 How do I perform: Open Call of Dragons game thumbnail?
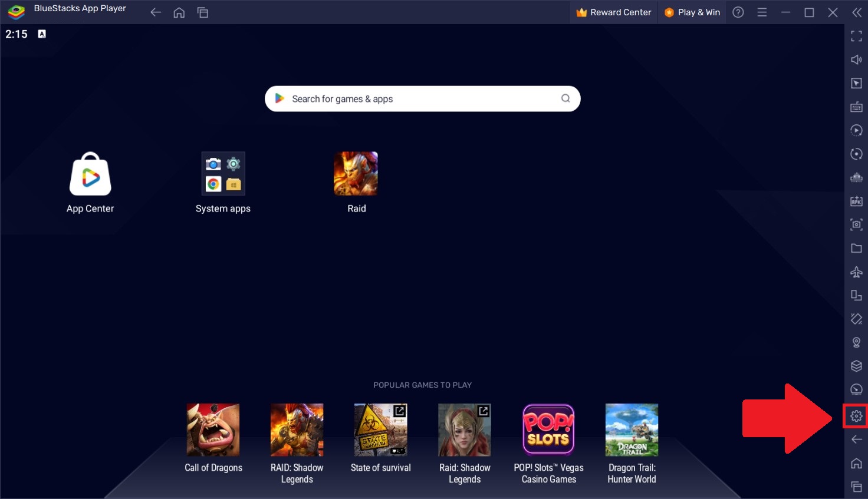click(213, 430)
